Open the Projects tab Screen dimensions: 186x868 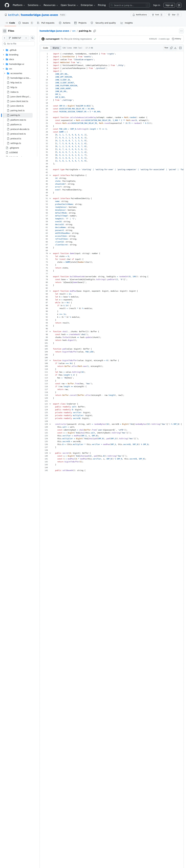point(80,23)
